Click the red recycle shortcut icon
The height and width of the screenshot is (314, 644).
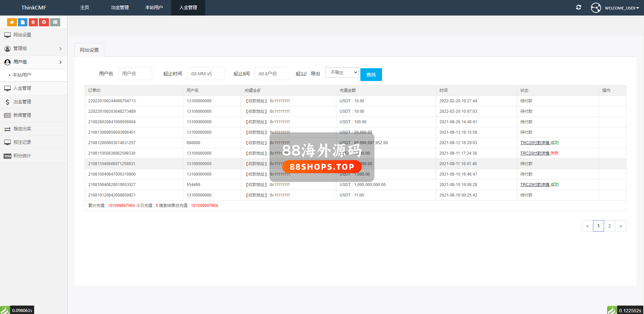[44, 22]
